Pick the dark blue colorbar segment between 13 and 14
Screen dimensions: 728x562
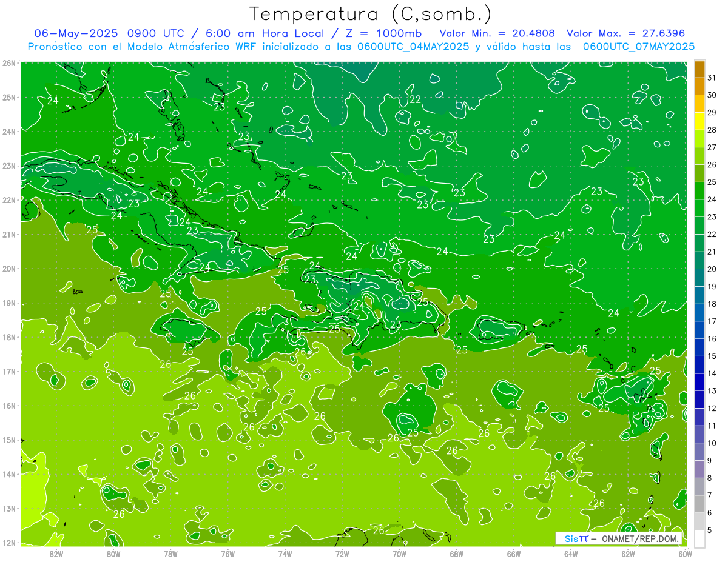click(x=700, y=382)
